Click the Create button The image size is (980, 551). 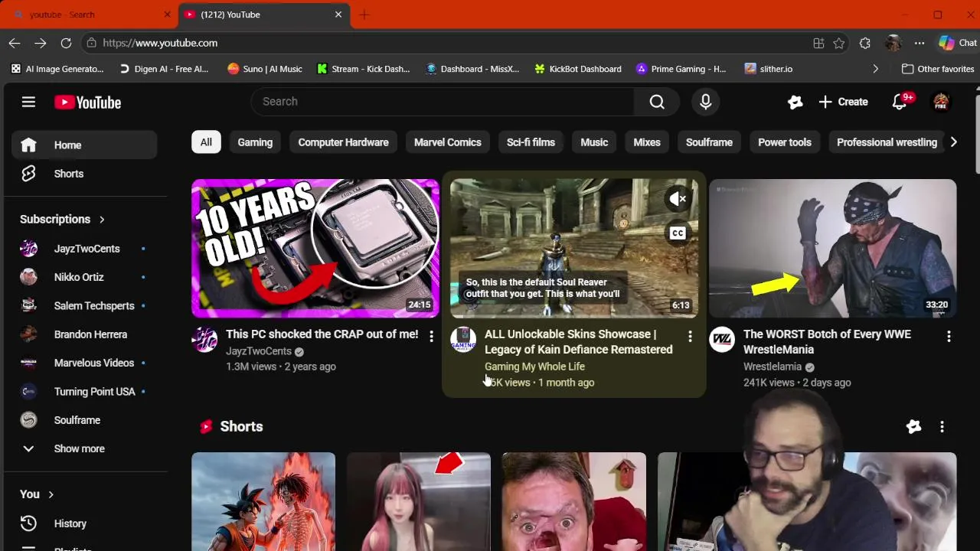tap(843, 102)
